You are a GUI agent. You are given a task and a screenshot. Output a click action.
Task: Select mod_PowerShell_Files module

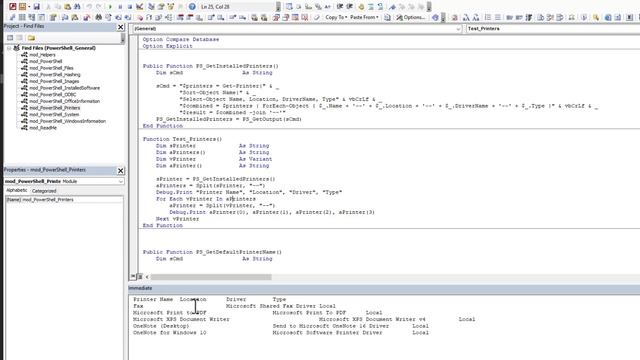tap(51, 68)
